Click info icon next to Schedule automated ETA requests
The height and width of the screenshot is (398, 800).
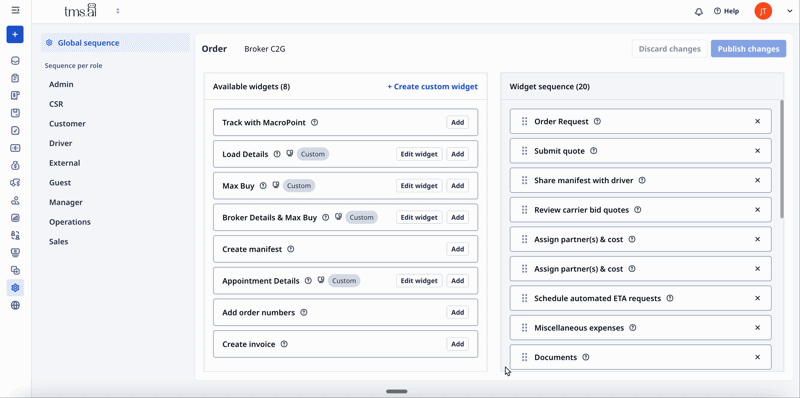click(670, 298)
